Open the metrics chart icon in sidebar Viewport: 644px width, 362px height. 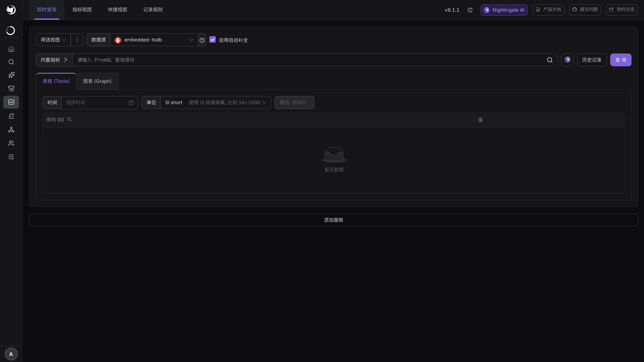[x=11, y=102]
